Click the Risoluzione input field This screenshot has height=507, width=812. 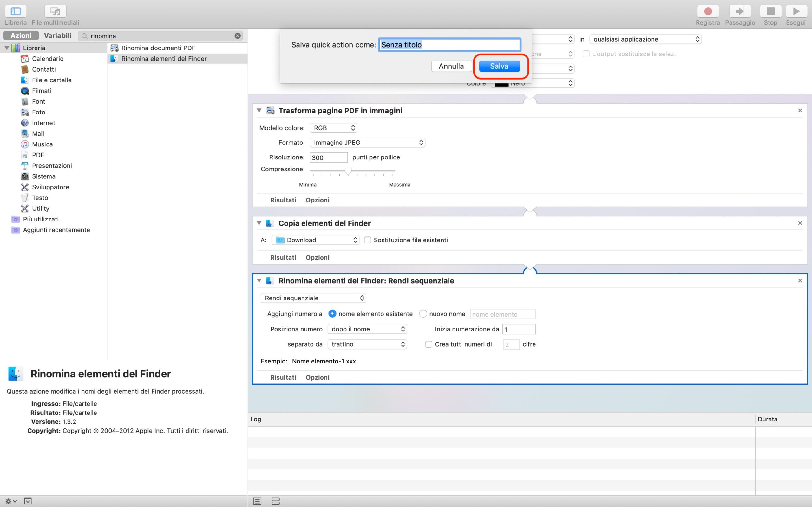(x=328, y=157)
